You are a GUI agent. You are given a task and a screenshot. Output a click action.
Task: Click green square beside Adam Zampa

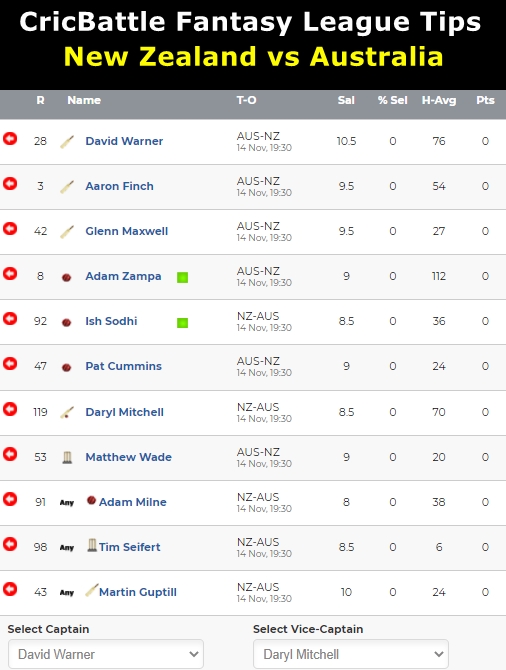(x=182, y=277)
